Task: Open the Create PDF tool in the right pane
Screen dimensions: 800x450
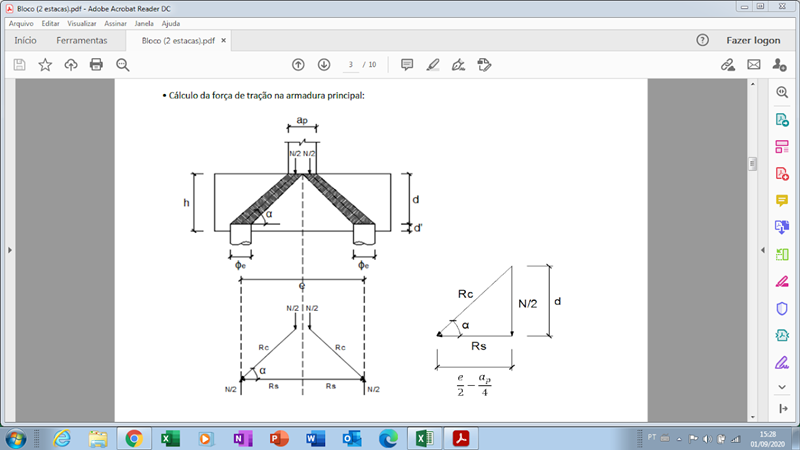Action: point(782,174)
